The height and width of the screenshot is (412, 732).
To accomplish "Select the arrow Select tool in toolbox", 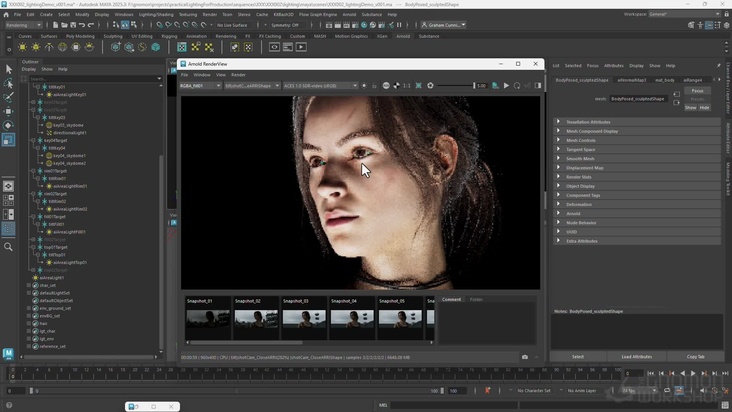I will (9, 69).
